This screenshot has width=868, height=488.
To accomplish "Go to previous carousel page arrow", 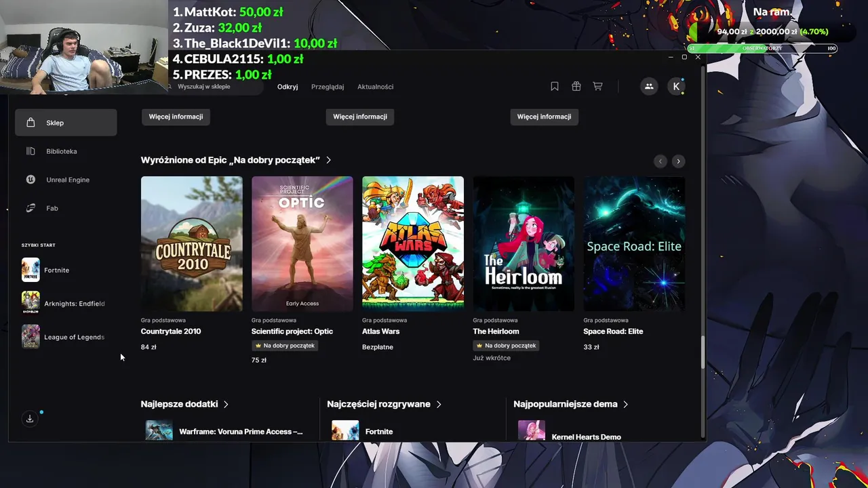I will (660, 161).
